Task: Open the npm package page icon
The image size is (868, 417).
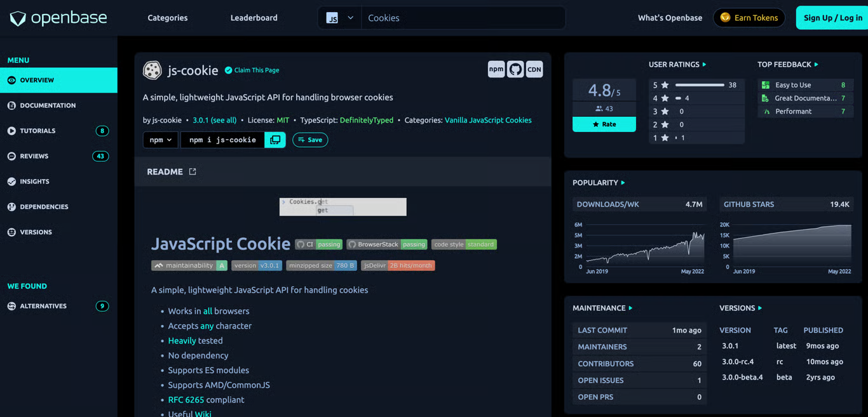Action: coord(496,69)
